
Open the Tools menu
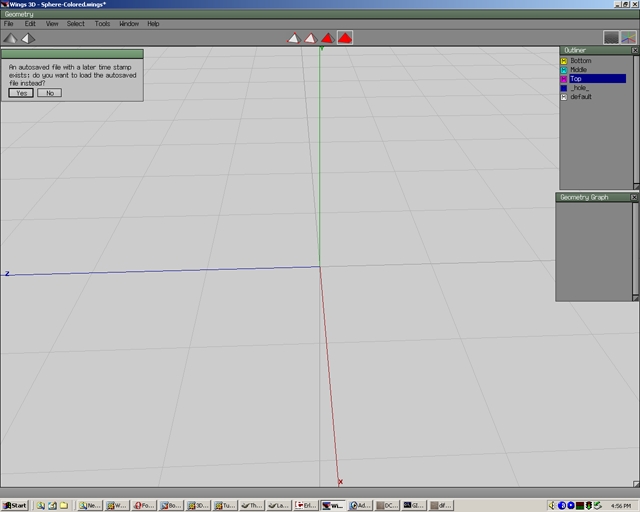(x=102, y=24)
